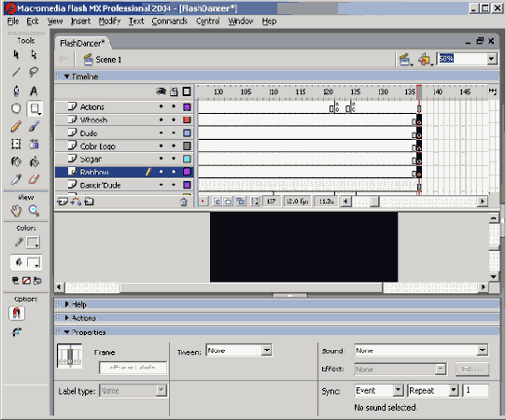Image resolution: width=506 pixels, height=420 pixels.
Task: Open the Modify menu
Action: [109, 21]
